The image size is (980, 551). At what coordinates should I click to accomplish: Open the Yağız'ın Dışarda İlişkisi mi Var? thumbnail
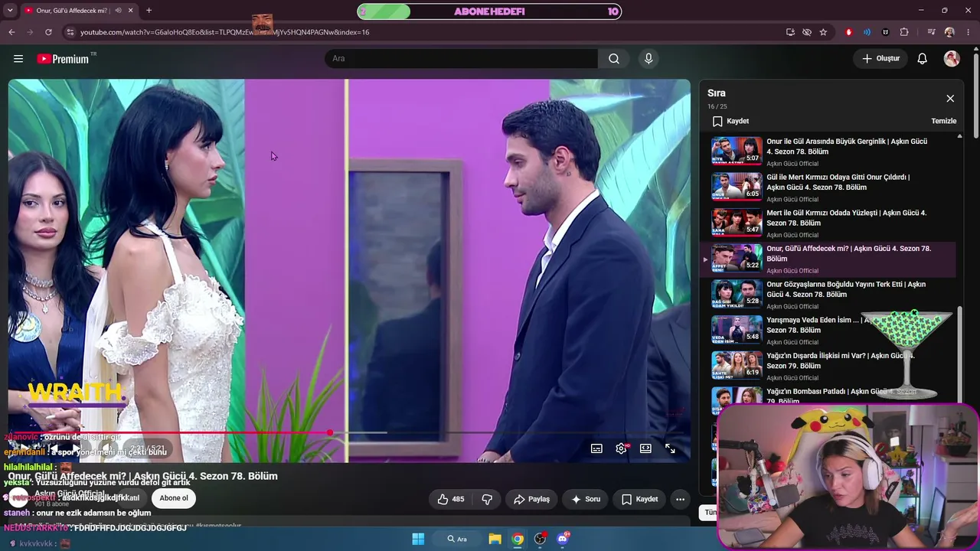(x=737, y=365)
